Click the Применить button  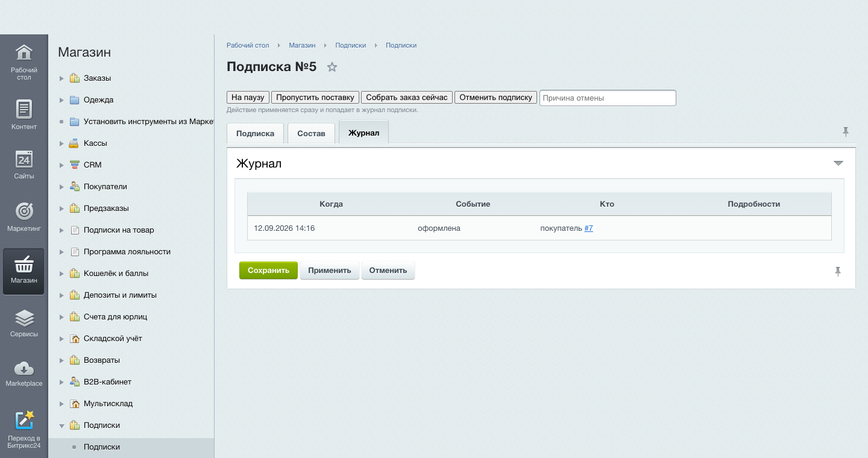tap(330, 271)
